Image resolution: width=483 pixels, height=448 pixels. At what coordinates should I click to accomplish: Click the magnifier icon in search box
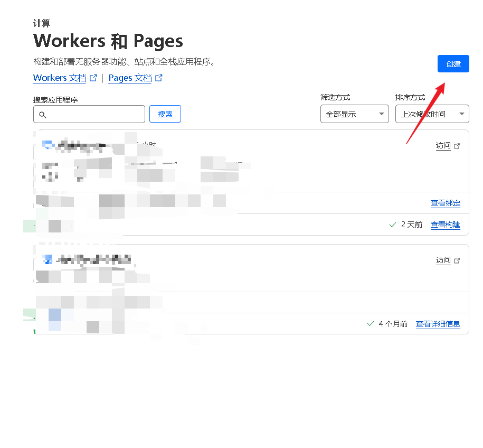pos(43,115)
